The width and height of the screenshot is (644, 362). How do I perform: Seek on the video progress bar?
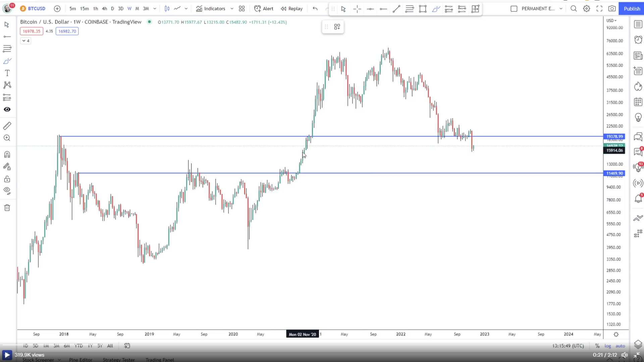click(322, 345)
